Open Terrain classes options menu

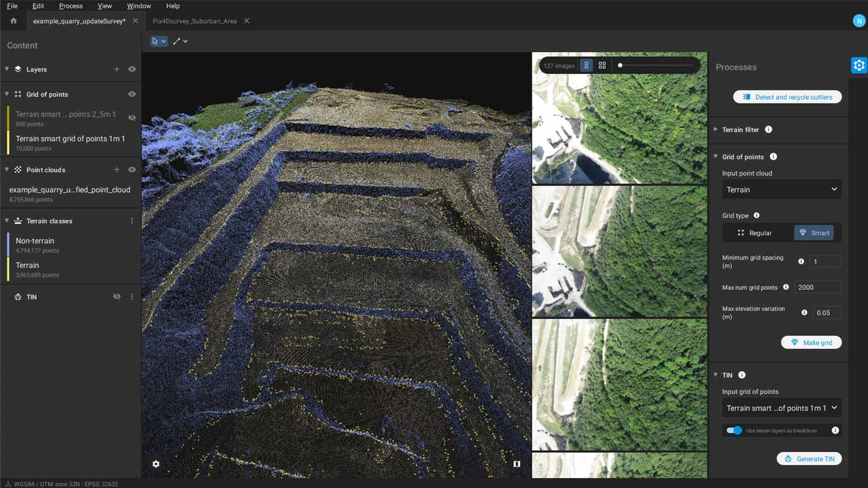tap(132, 221)
